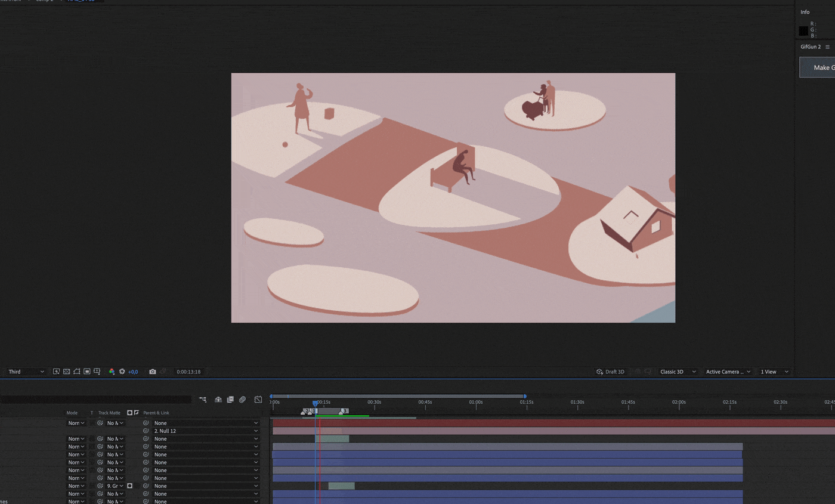The height and width of the screenshot is (504, 835).
Task: Click the composition mini-flowchart icon
Action: tap(203, 400)
